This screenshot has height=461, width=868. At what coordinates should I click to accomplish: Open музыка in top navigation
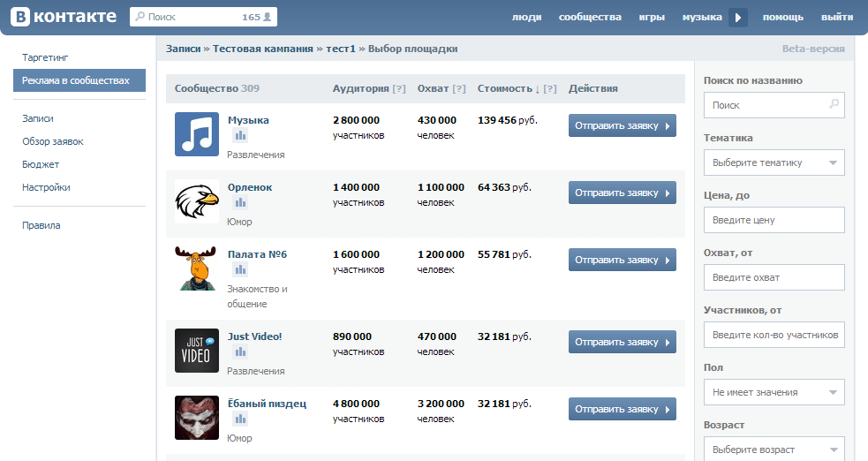point(702,17)
